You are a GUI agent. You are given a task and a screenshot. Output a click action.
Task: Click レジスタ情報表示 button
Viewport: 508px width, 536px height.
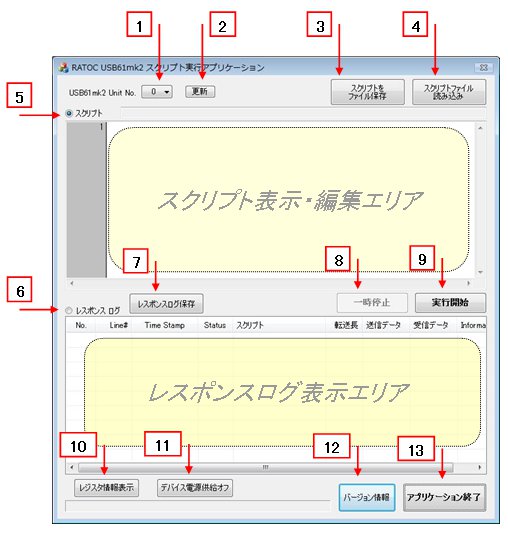coord(107,487)
